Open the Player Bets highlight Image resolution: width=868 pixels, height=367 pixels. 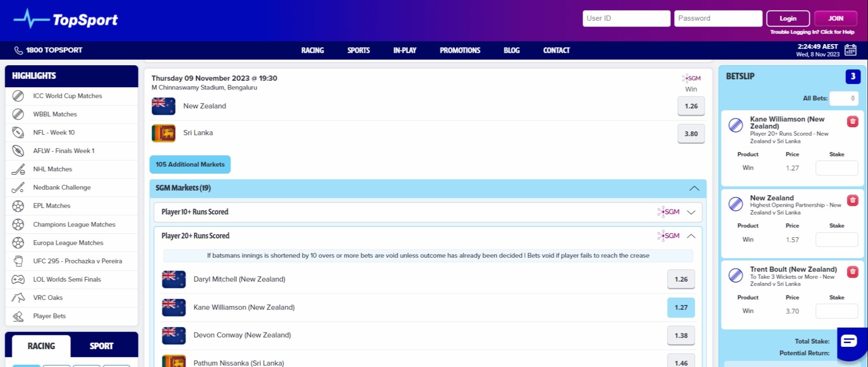[x=49, y=316]
